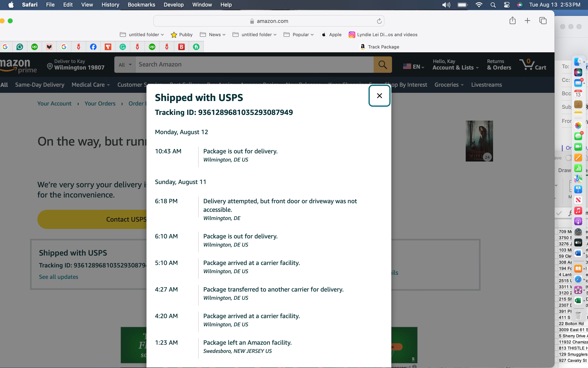Click into the Search Amazon field

254,64
